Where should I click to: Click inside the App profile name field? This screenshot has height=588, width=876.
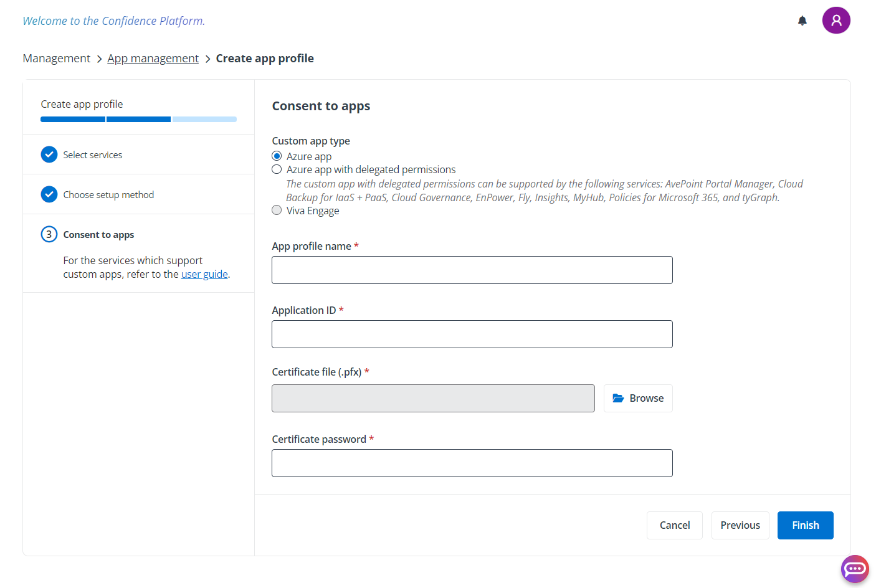pyautogui.click(x=472, y=270)
